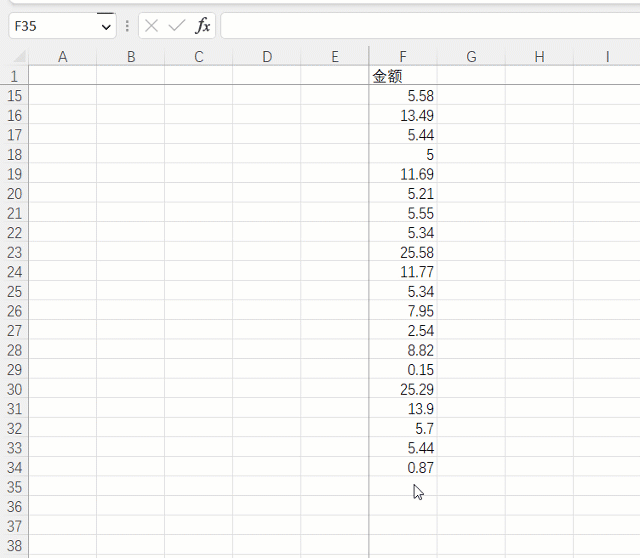Select column H header
Screen dimensions: 640x558
[539, 57]
